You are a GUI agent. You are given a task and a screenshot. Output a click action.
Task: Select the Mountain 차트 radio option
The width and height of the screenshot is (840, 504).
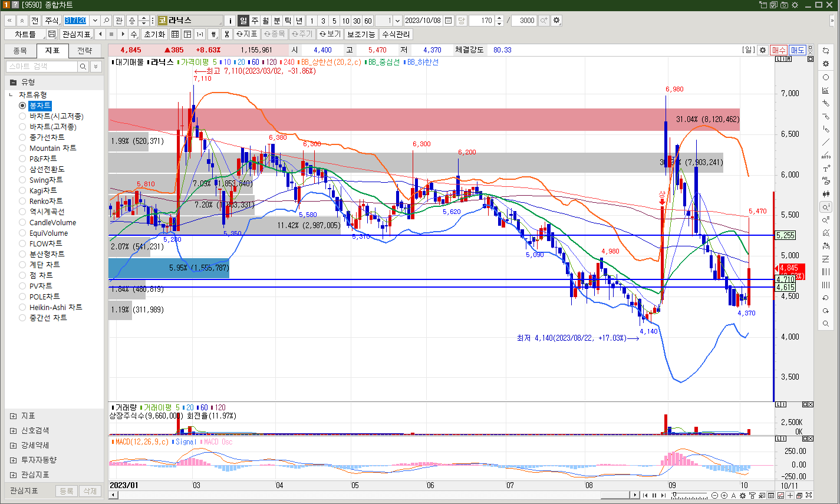(22, 148)
